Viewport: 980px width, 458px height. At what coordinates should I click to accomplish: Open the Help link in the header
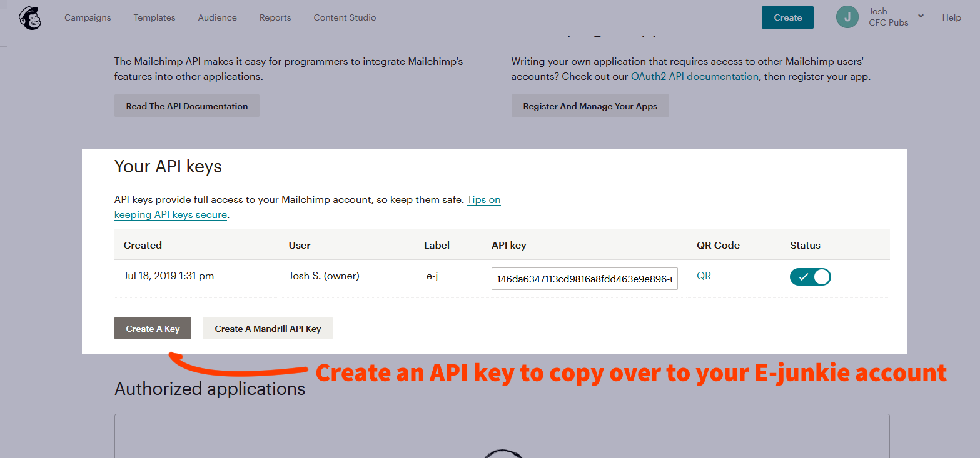(x=951, y=17)
